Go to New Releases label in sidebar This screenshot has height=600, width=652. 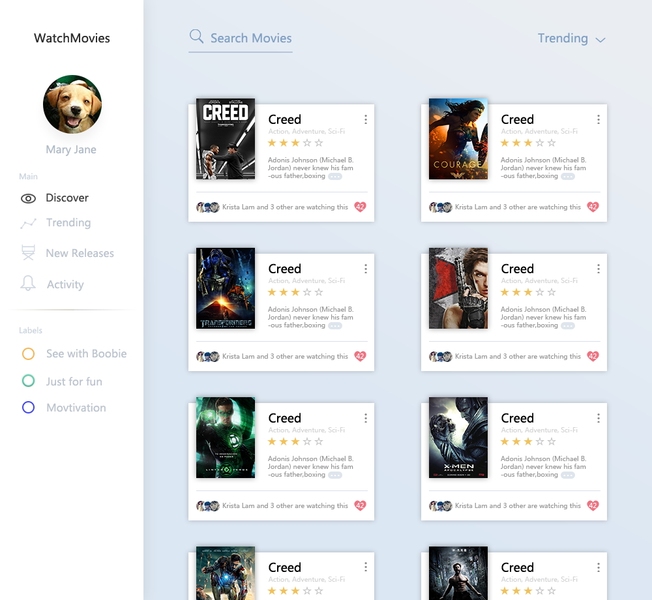(x=80, y=253)
